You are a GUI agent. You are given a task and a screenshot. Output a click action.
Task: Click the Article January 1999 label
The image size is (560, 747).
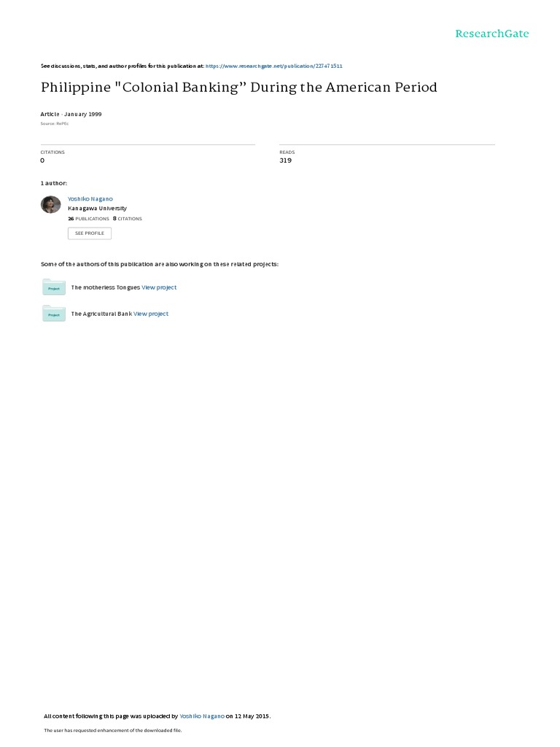tap(71, 115)
